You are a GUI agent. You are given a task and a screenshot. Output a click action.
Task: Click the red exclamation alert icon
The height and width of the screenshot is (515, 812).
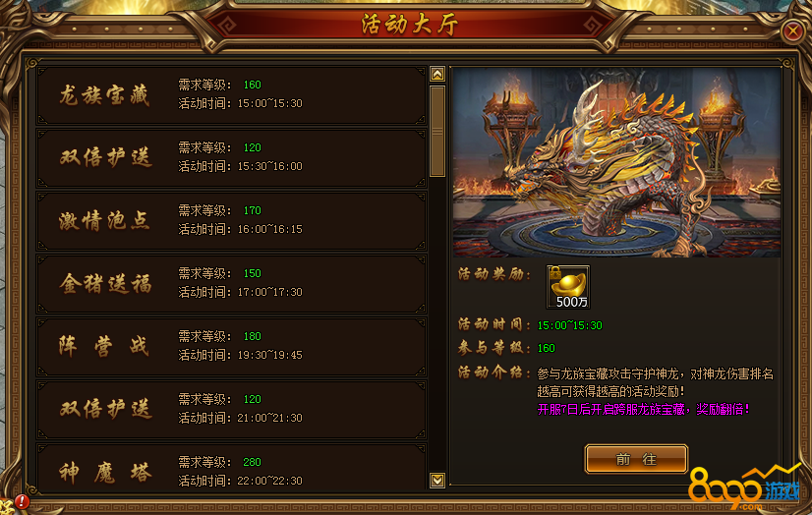[x=22, y=501]
